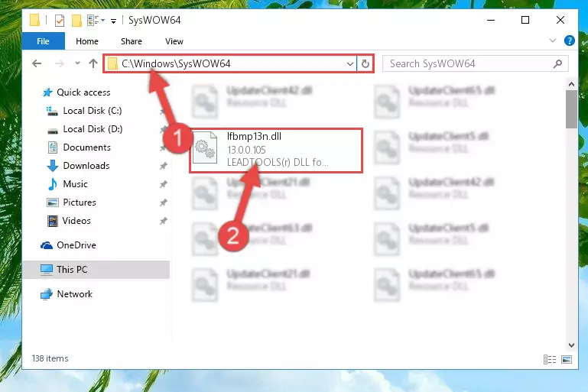
Task: Click the pin icon next to Music
Action: pos(163,184)
